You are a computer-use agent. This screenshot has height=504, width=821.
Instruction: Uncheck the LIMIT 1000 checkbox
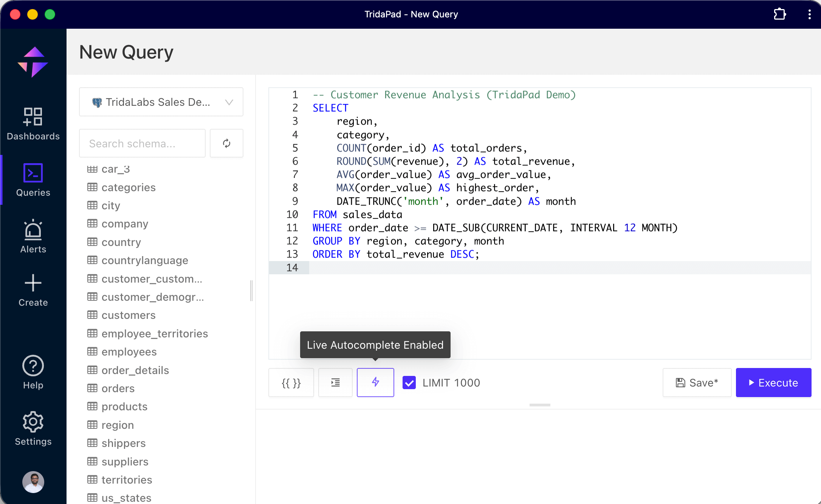point(409,383)
